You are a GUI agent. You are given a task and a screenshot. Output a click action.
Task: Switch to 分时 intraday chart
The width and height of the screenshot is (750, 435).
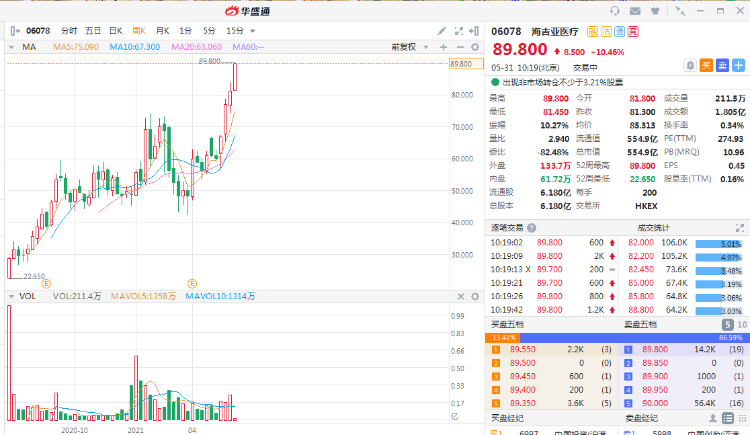(69, 31)
